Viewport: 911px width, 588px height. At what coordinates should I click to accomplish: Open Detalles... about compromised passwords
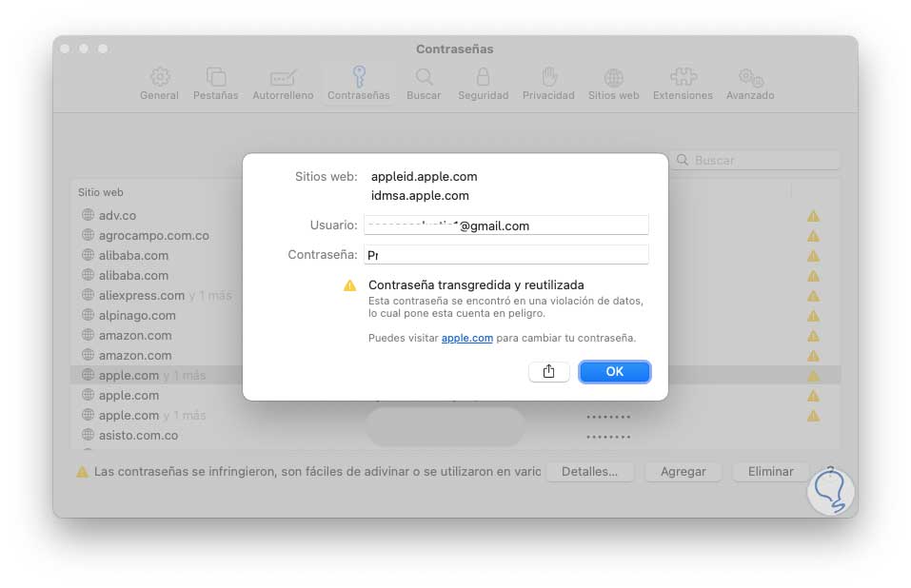589,471
